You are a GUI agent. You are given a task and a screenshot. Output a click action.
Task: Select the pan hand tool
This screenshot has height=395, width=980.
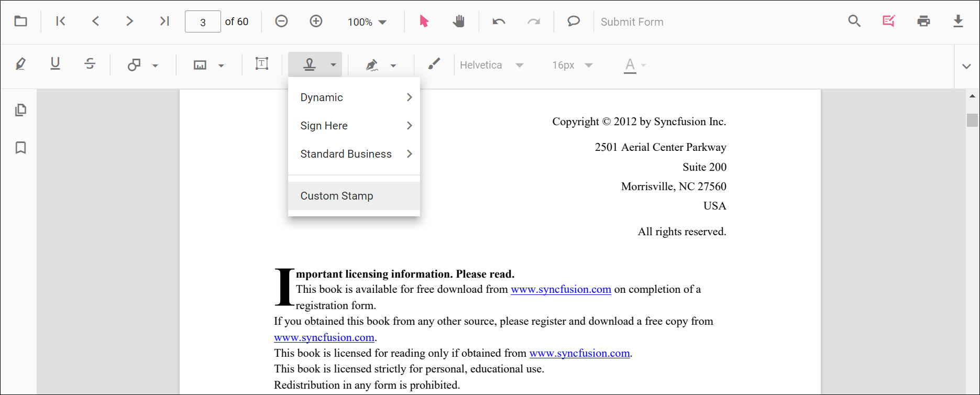coord(458,21)
